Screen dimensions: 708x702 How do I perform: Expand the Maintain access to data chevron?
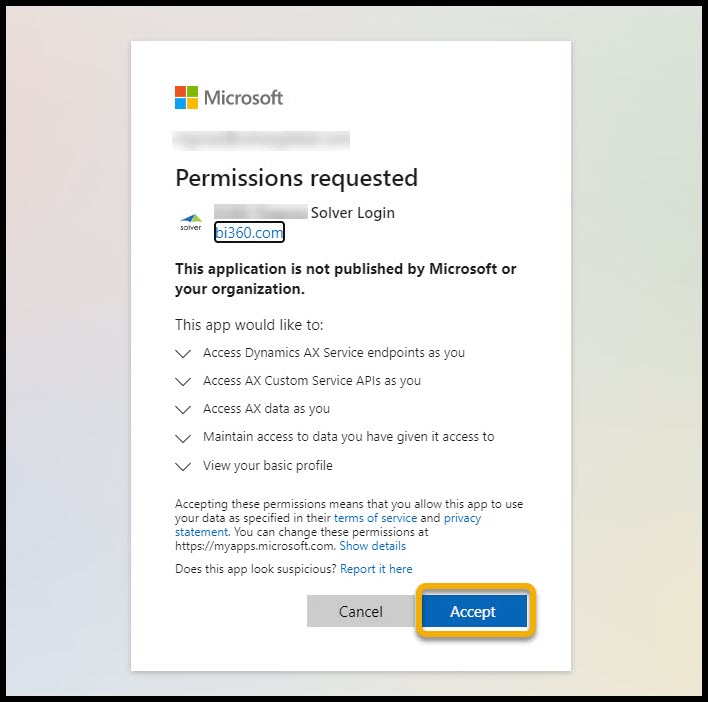click(x=182, y=437)
